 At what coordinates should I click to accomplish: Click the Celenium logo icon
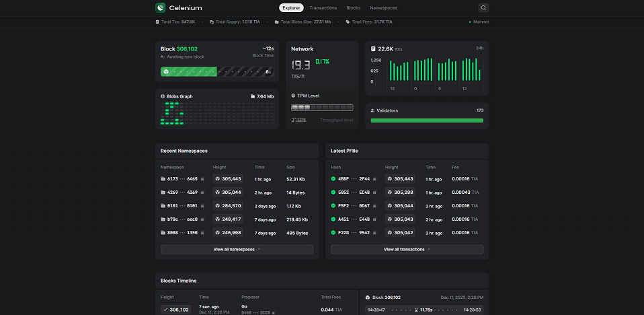(160, 8)
